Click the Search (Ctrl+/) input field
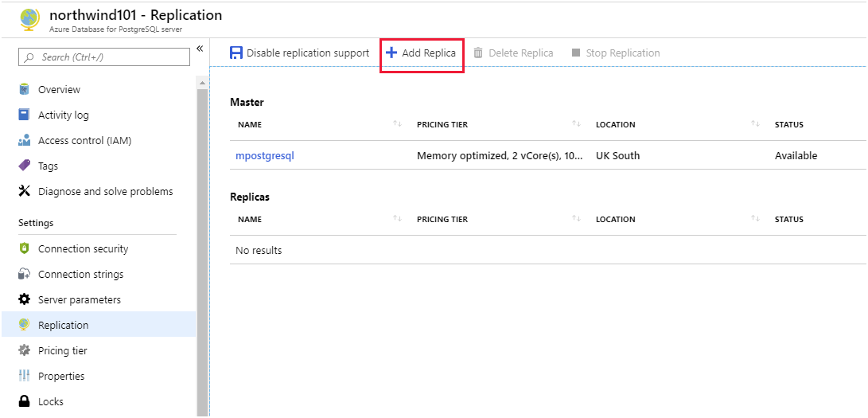Image resolution: width=868 pixels, height=418 pixels. coord(105,57)
